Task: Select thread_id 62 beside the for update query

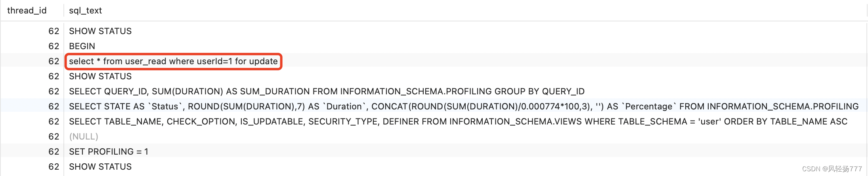Action: 54,61
